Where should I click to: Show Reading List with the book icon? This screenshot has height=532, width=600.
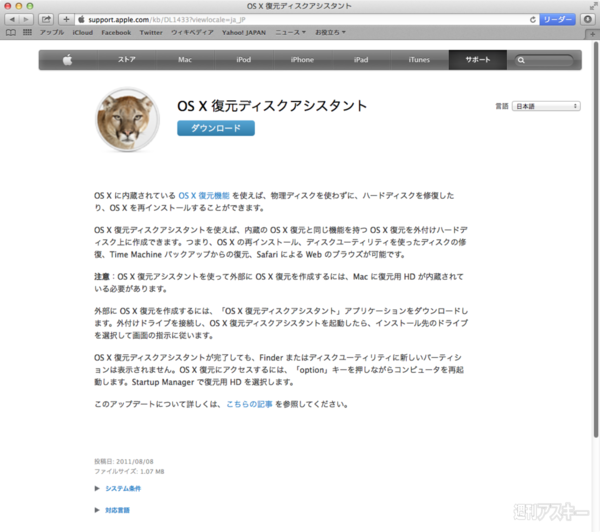click(x=11, y=33)
